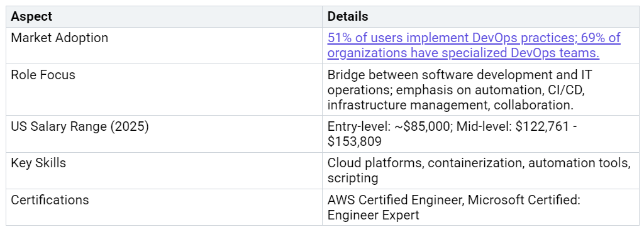Click the Role Focus cell

164,89
